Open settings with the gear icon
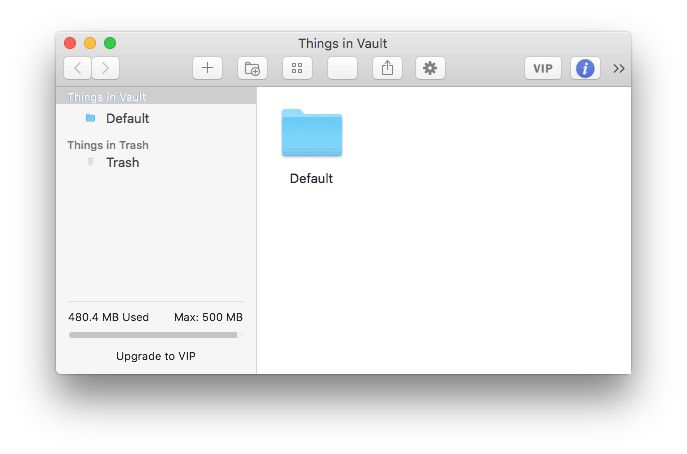This screenshot has height=454, width=687. click(x=430, y=68)
